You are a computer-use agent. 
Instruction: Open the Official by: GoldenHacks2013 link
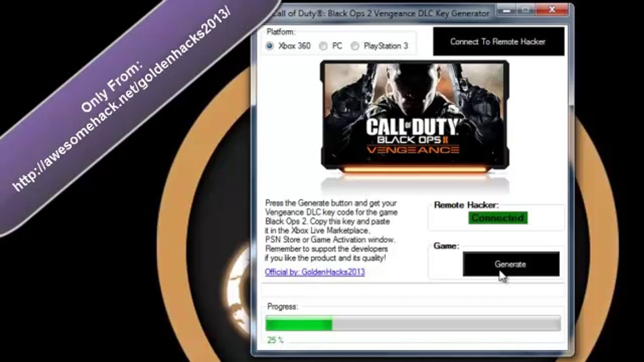[x=315, y=272]
